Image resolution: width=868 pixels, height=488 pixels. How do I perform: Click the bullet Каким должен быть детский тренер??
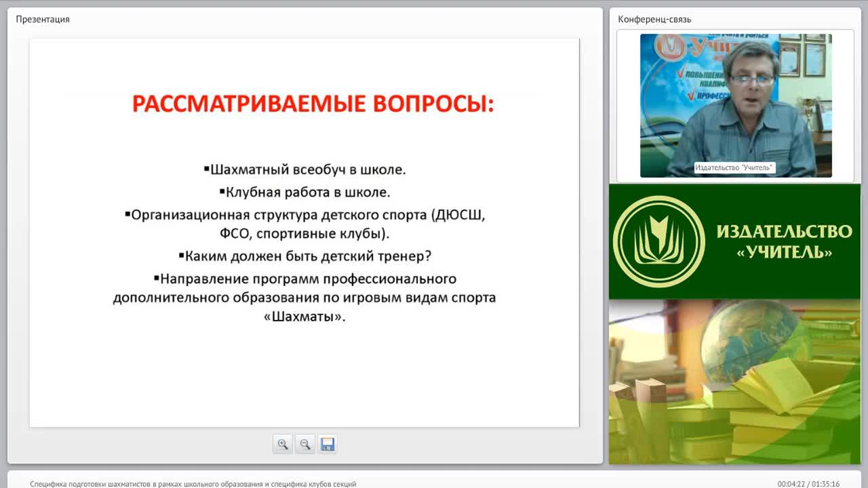(305, 256)
